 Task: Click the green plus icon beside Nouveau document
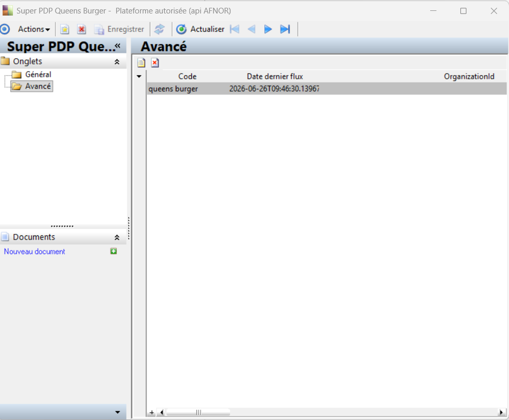pyautogui.click(x=114, y=251)
